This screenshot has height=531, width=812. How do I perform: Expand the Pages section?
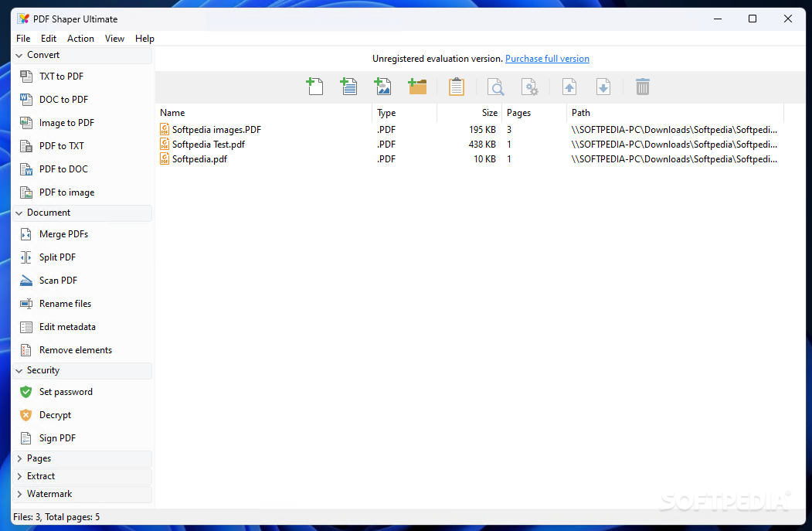tap(82, 458)
